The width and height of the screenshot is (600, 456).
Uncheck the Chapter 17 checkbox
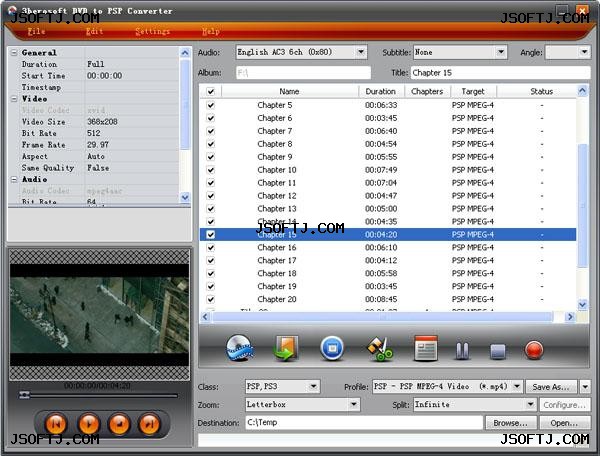click(x=210, y=261)
